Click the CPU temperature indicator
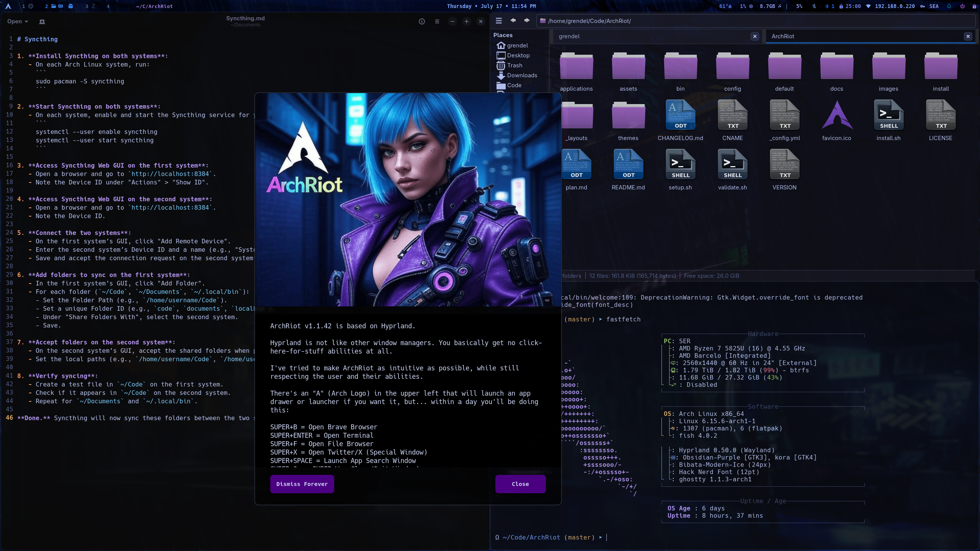The height and width of the screenshot is (551, 980). pos(725,6)
